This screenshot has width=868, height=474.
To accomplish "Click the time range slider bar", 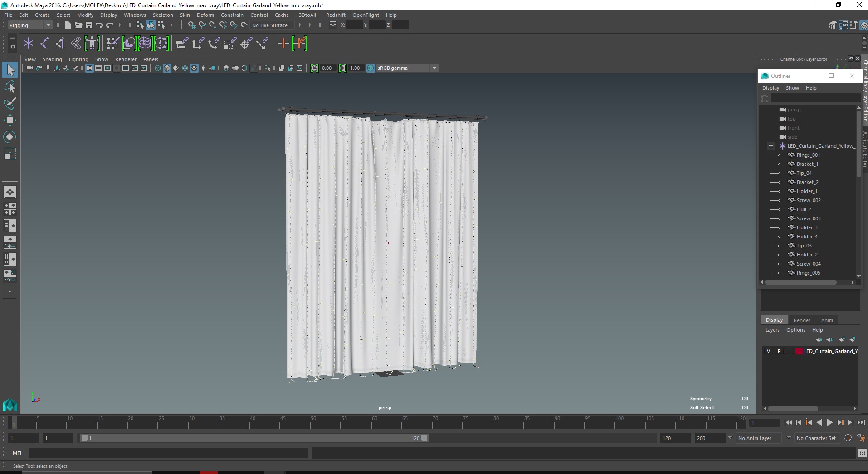I will [254, 438].
